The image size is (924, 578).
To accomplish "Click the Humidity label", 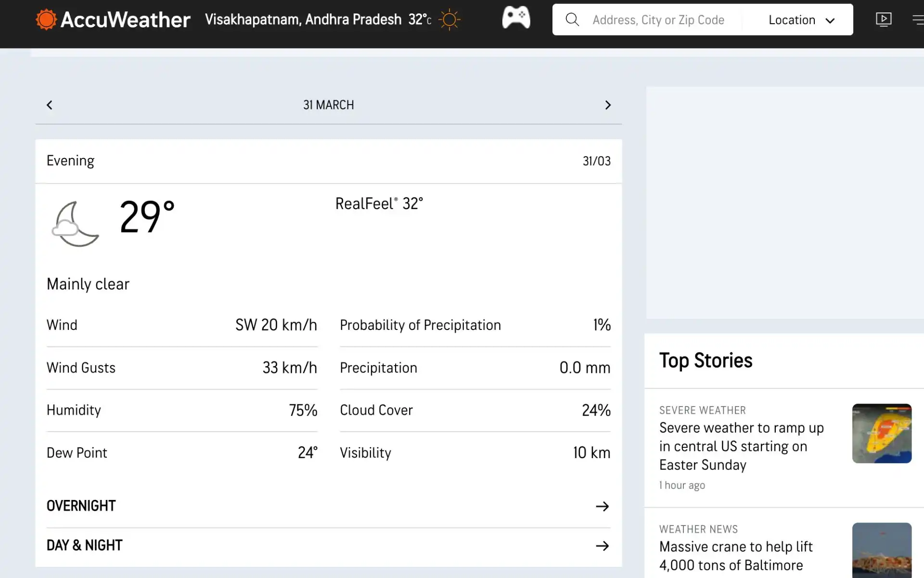I will tap(74, 410).
